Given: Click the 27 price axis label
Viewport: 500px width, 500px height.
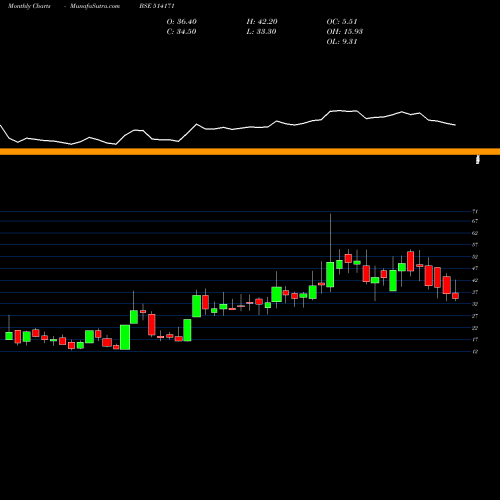Looking at the screenshot, I should 475,316.
